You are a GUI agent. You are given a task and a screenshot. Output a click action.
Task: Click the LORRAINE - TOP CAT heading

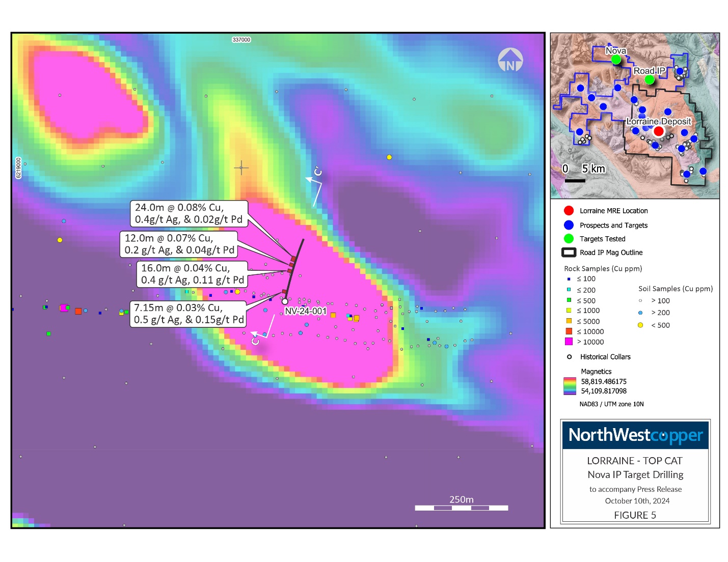tap(635, 460)
